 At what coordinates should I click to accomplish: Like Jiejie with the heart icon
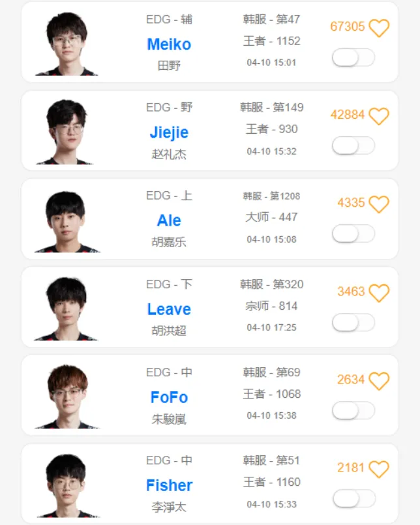point(379,116)
